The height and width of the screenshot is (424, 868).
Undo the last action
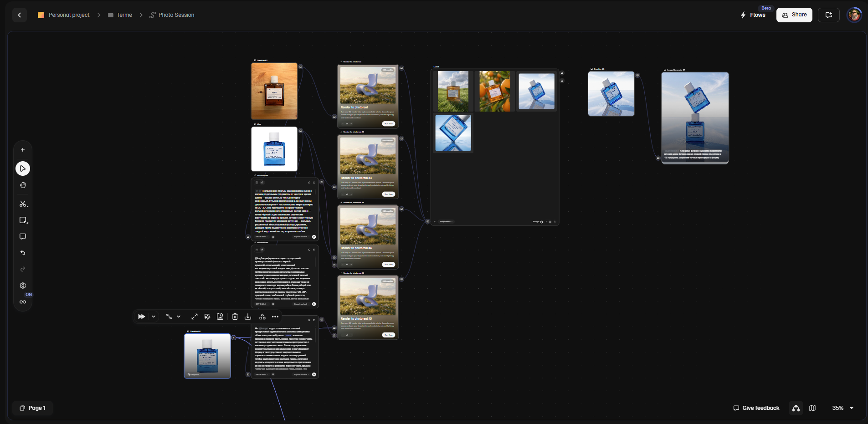click(23, 253)
